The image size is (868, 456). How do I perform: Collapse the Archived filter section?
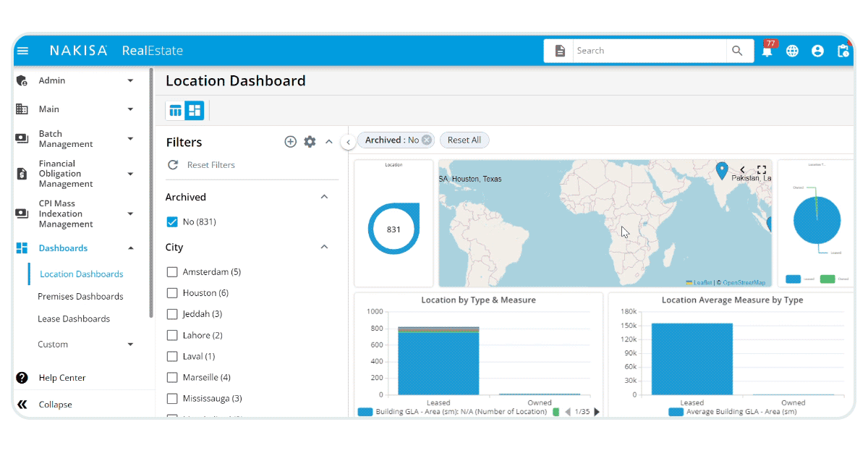tap(325, 196)
